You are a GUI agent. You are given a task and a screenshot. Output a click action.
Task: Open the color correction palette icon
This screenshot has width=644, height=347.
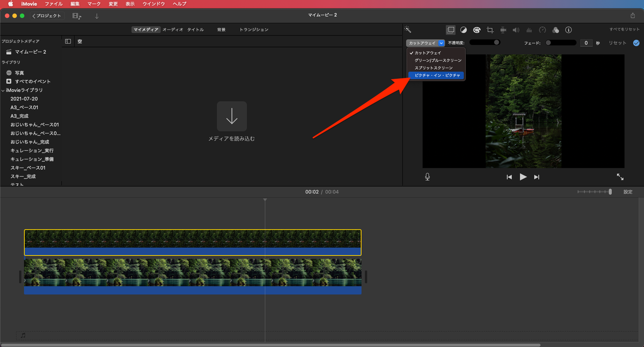pyautogui.click(x=477, y=30)
